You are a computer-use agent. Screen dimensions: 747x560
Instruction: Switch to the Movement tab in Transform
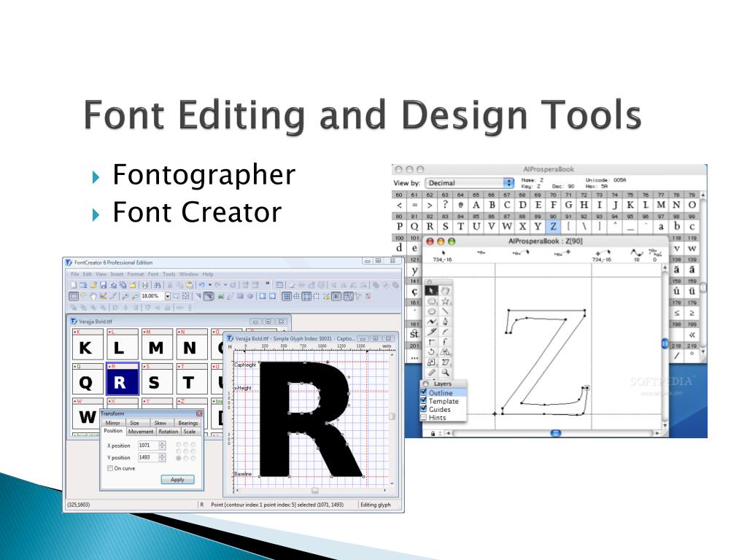pos(141,432)
